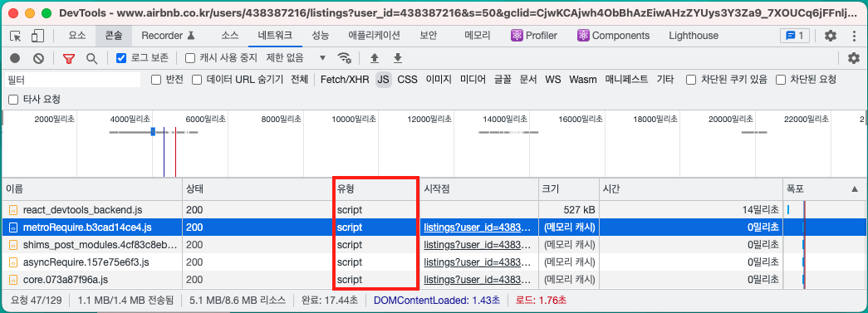Viewport: 868px width, 313px height.
Task: Click file icon of react_devtools_backend.js
Action: point(14,210)
